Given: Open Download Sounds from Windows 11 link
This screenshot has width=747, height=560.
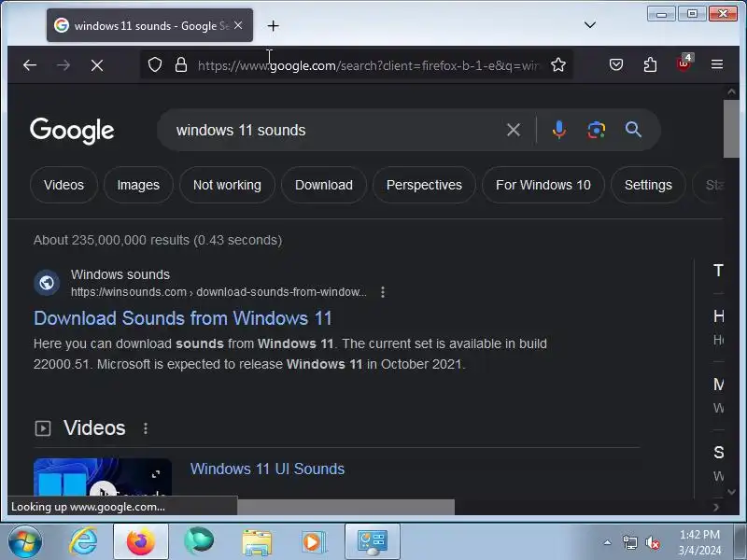Looking at the screenshot, I should point(183,318).
